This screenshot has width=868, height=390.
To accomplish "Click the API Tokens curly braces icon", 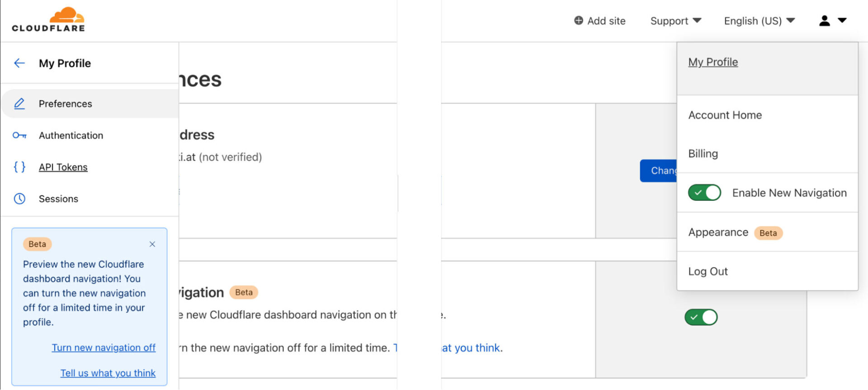I will coord(19,167).
